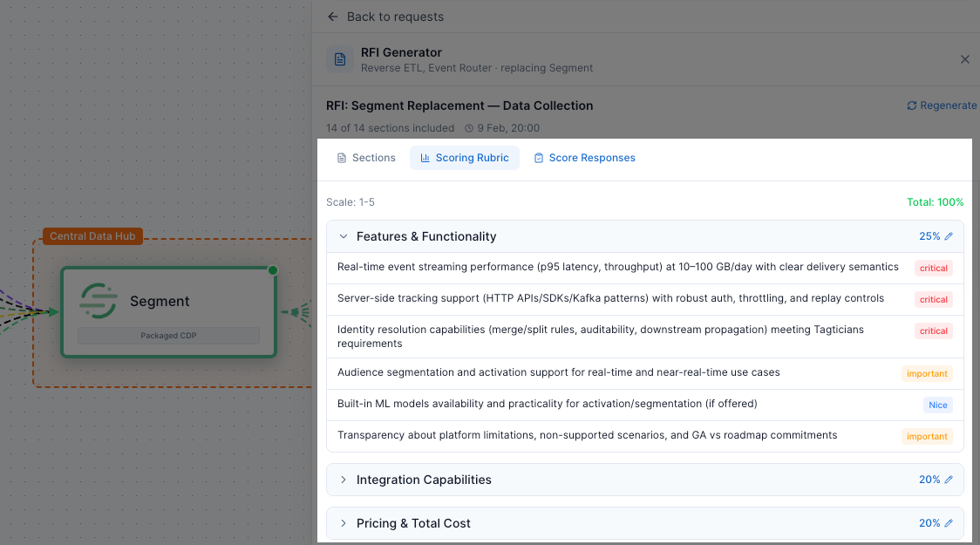Collapse the Features & Functionality section

344,236
